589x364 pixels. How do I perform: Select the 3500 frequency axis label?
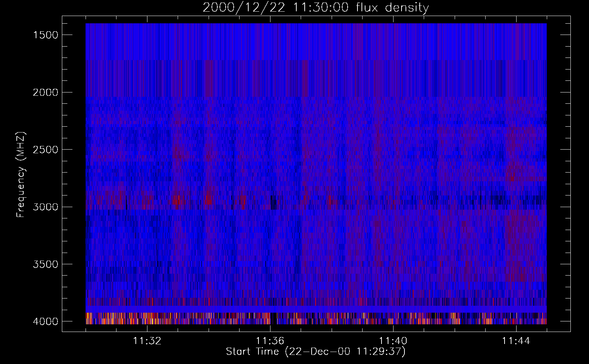(x=46, y=264)
